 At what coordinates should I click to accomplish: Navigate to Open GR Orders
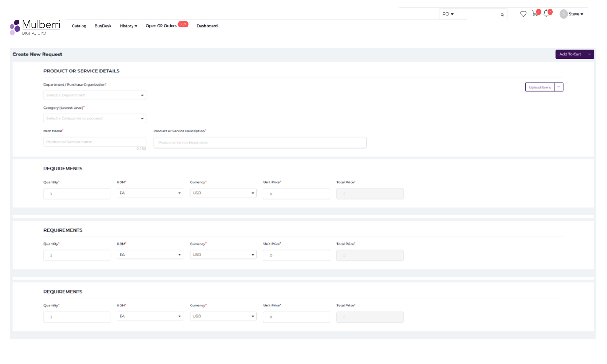click(x=161, y=26)
